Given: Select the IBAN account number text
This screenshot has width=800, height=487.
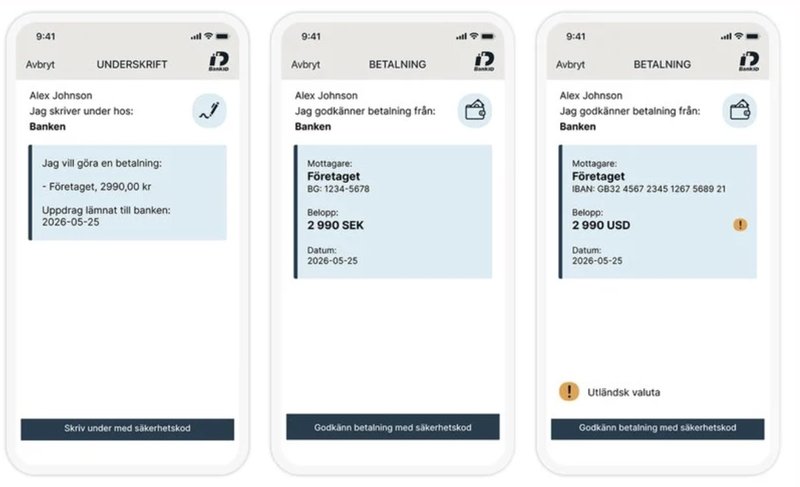Looking at the screenshot, I should point(647,188).
